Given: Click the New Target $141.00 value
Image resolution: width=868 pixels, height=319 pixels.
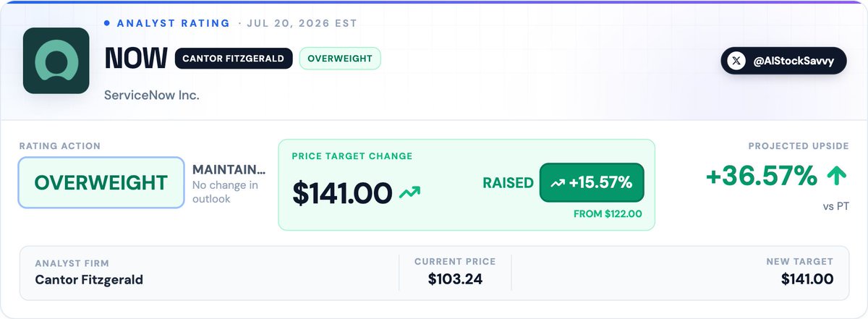Looking at the screenshot, I should point(807,279).
